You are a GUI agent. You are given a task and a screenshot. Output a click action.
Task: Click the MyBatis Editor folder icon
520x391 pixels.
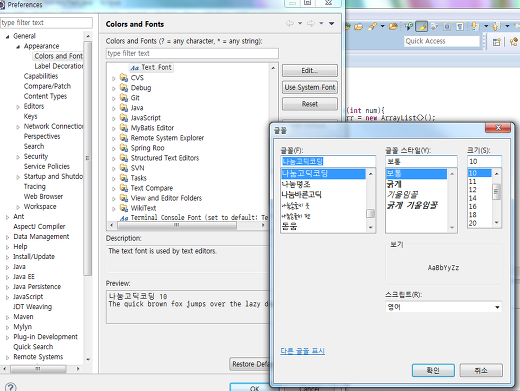click(124, 128)
